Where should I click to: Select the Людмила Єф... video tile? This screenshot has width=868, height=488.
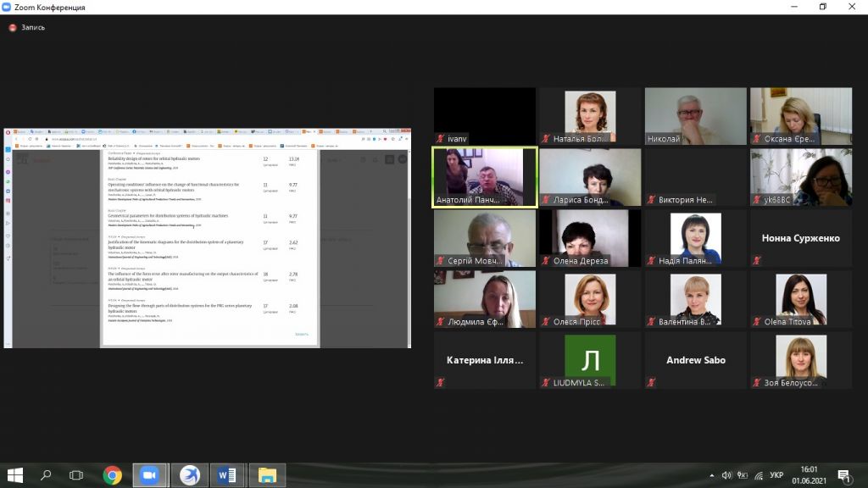[x=485, y=299]
